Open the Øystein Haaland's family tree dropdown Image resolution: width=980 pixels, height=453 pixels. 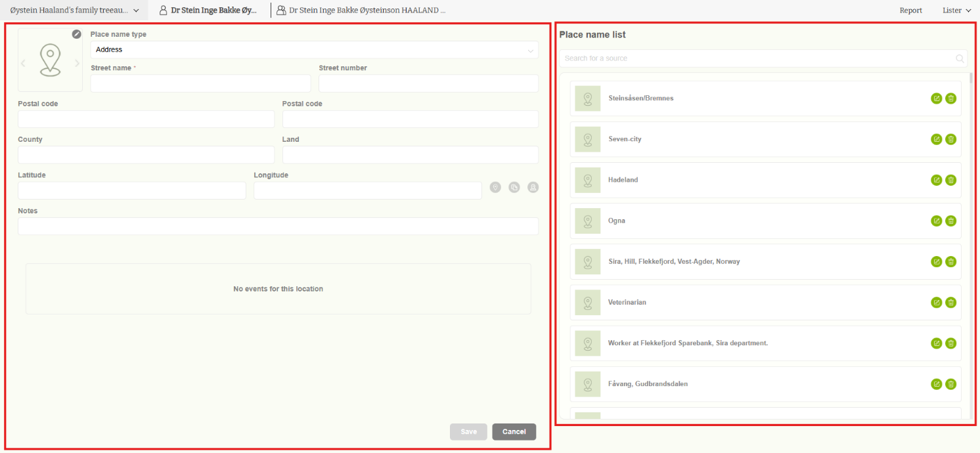pyautogui.click(x=74, y=11)
